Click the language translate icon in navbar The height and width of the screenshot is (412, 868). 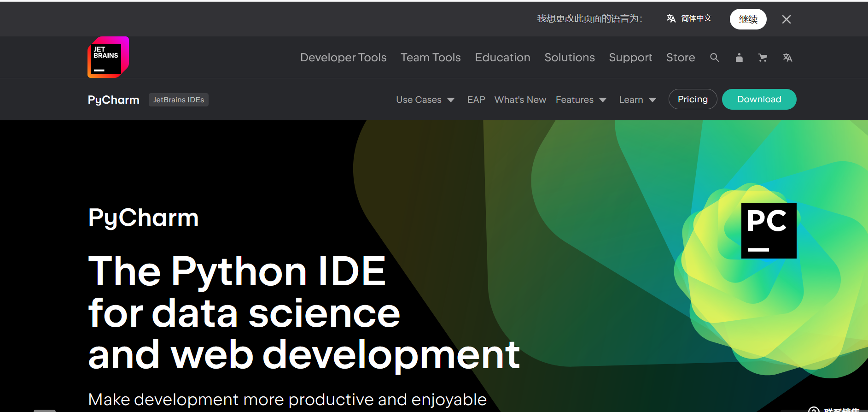[x=787, y=58]
